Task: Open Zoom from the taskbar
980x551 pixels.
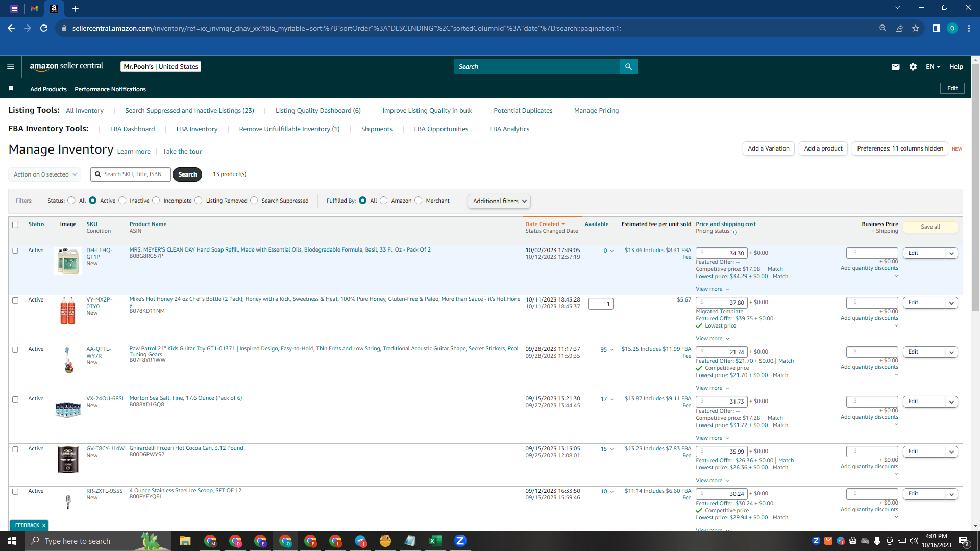Action: (460, 541)
